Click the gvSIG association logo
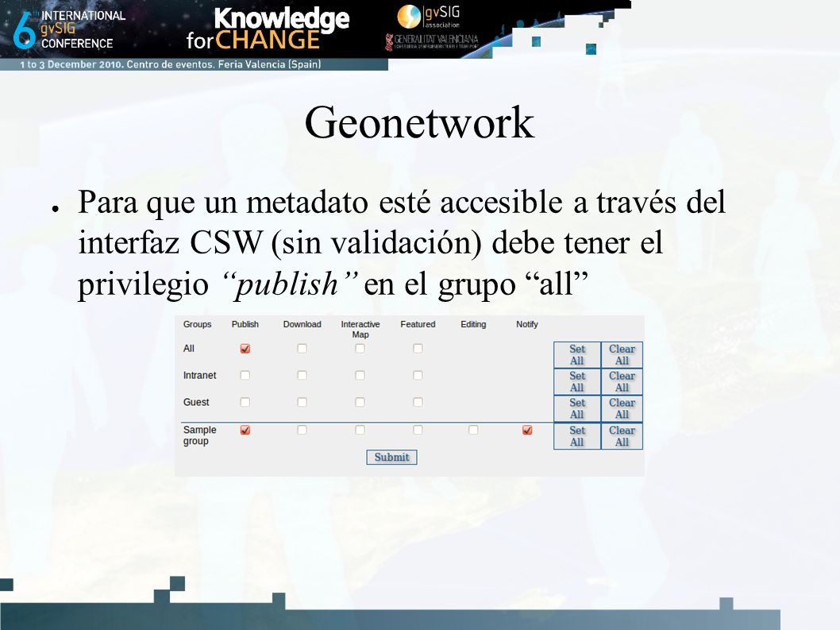The height and width of the screenshot is (630, 840). tap(429, 17)
